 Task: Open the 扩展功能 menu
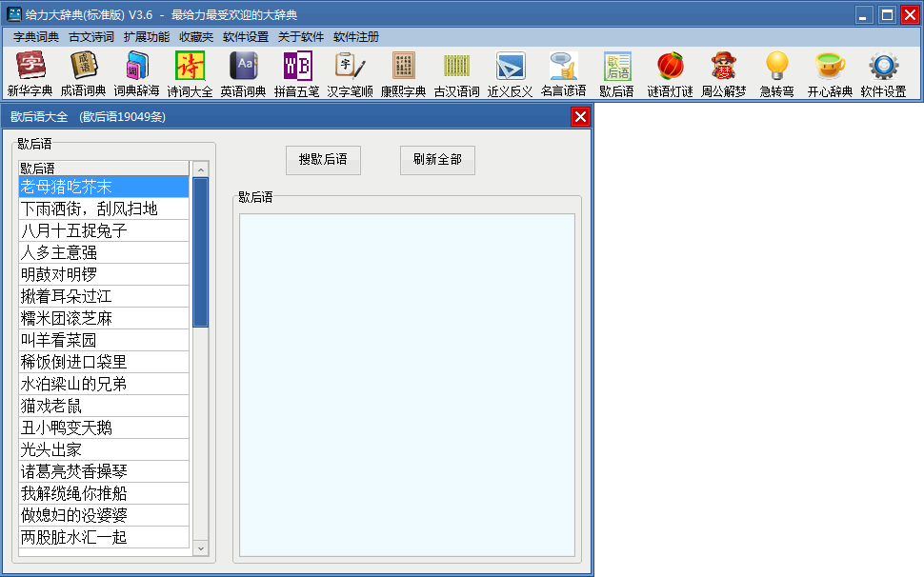147,37
